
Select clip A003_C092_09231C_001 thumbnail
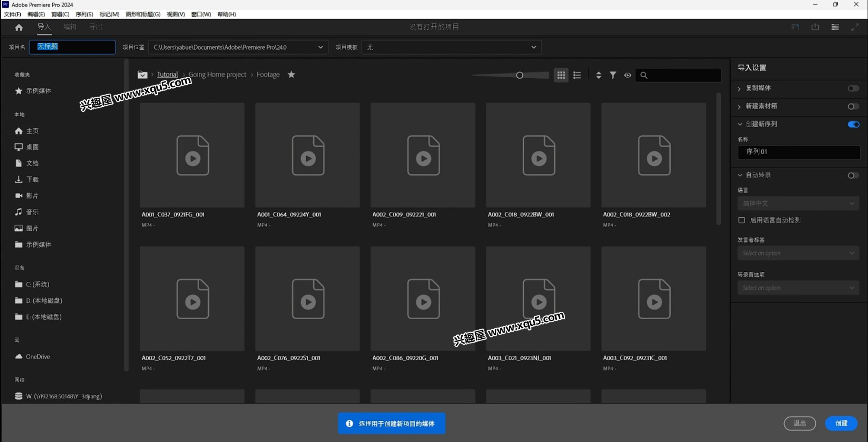click(654, 299)
